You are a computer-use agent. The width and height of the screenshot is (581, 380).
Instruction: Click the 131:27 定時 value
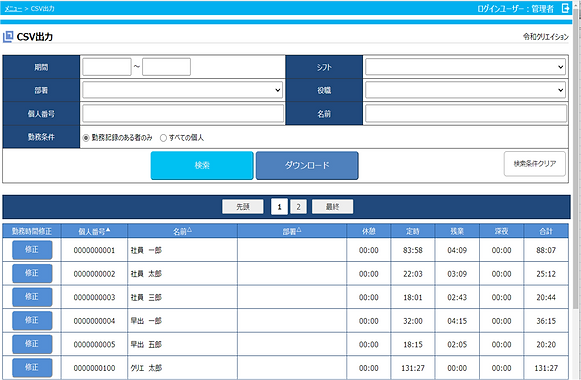(x=413, y=368)
